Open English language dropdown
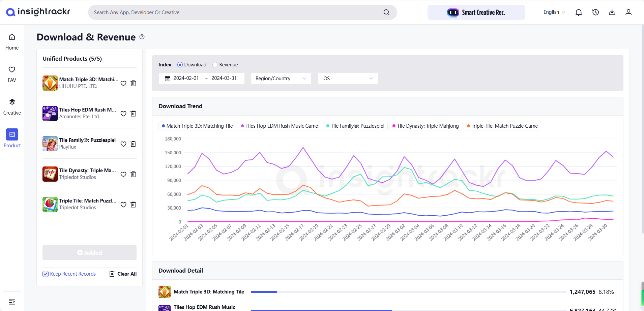 pos(554,12)
